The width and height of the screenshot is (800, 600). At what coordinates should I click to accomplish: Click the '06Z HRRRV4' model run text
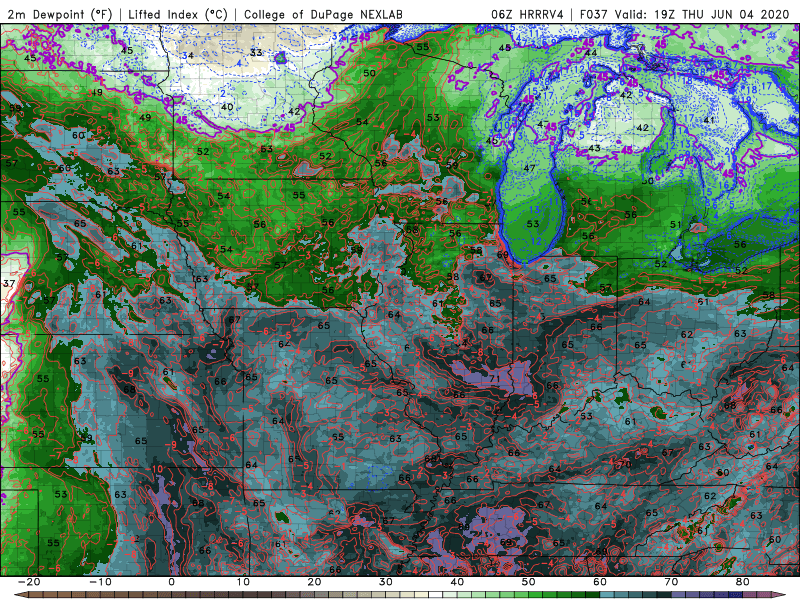tap(528, 14)
